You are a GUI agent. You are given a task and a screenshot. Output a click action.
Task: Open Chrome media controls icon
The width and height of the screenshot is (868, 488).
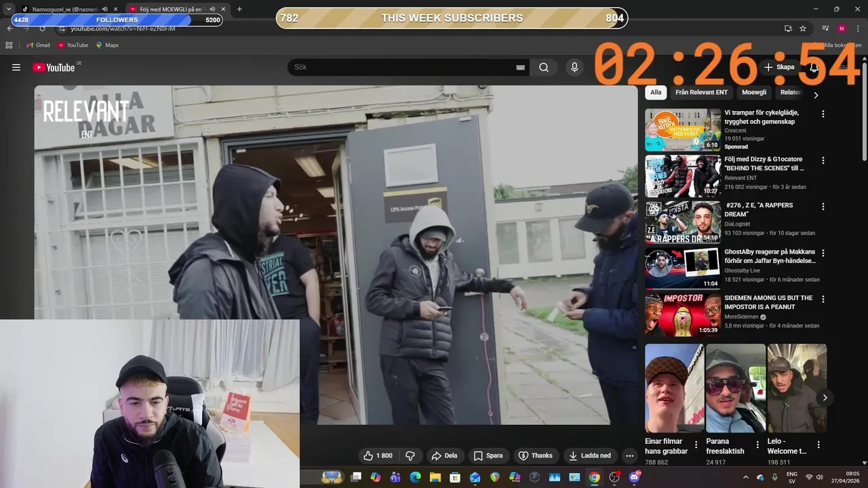[x=825, y=28]
